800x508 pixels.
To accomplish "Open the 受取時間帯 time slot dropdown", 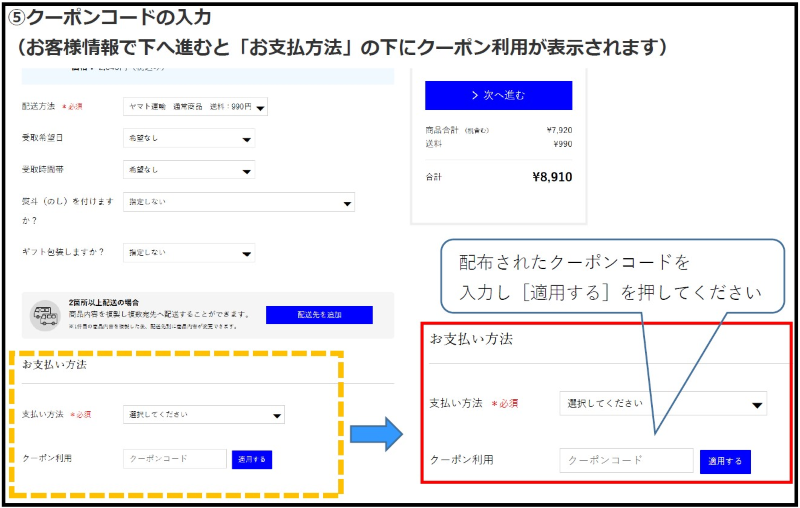I will click(x=189, y=171).
